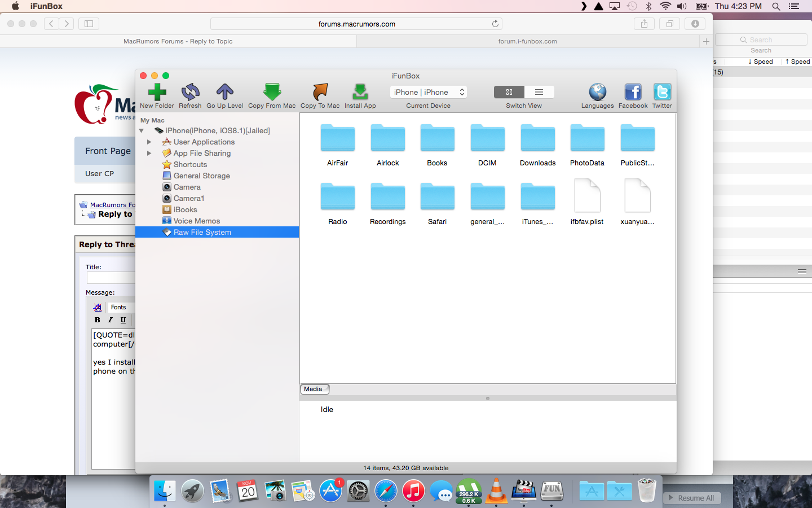
Task: Open the VLC icon in the Dock
Action: (x=496, y=491)
